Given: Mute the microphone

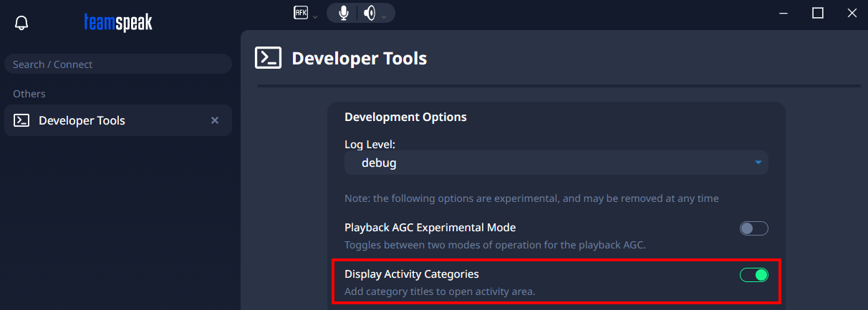Looking at the screenshot, I should tap(344, 13).
